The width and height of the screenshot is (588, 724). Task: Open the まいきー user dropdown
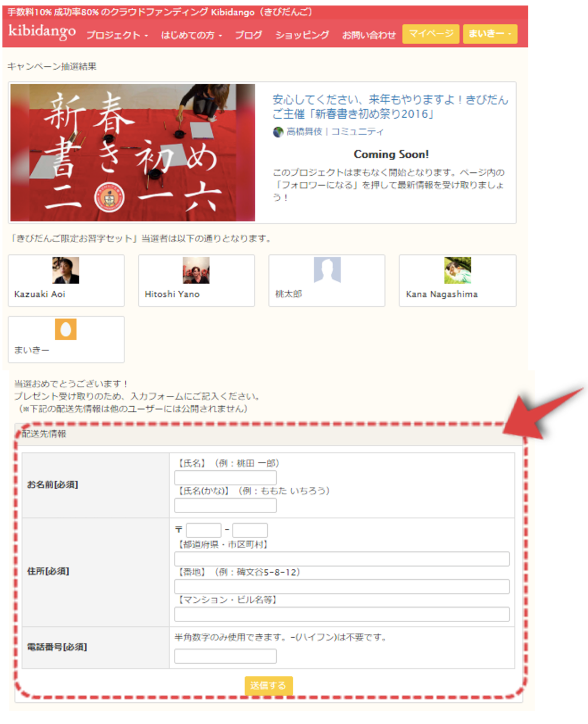[x=490, y=33]
